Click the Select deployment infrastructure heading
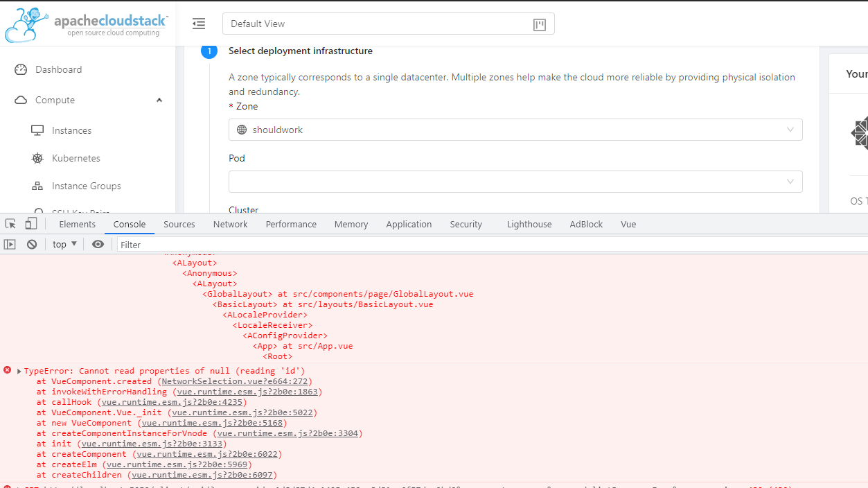 [301, 51]
